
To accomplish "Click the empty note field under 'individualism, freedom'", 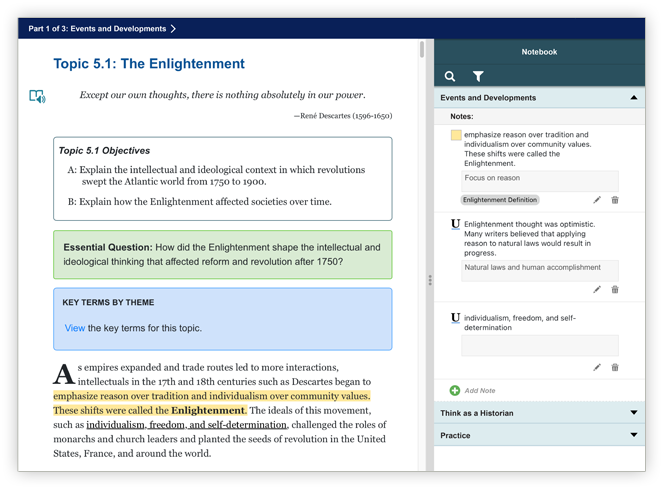I will point(540,345).
